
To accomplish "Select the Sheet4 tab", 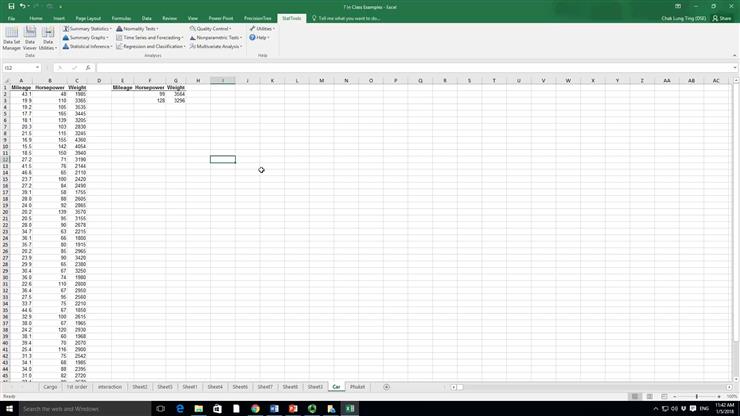I will click(x=215, y=387).
